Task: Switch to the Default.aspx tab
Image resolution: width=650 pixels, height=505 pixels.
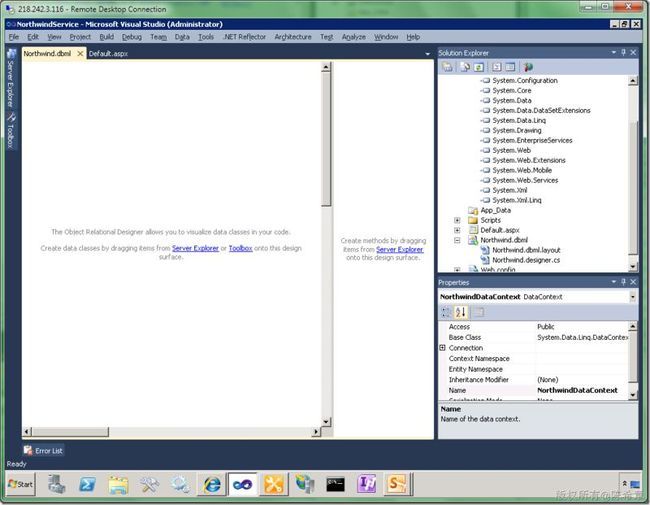Action: [x=108, y=53]
